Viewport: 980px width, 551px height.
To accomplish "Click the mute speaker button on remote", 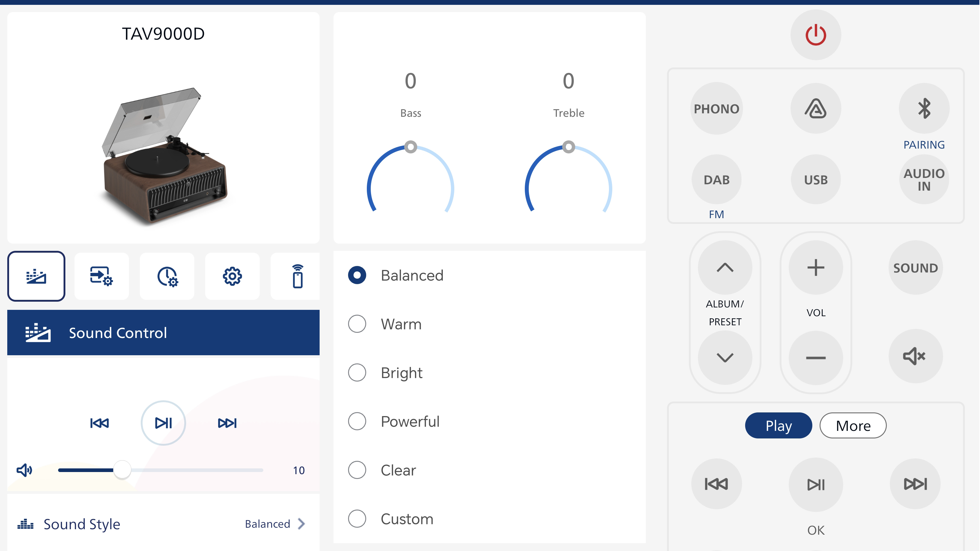I will tap(915, 356).
